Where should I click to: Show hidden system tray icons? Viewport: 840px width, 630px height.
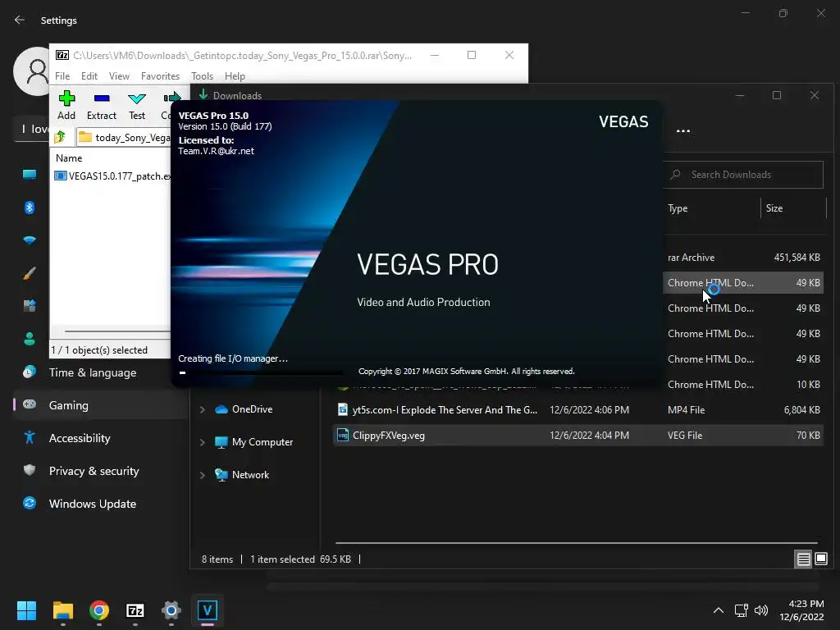tap(719, 610)
